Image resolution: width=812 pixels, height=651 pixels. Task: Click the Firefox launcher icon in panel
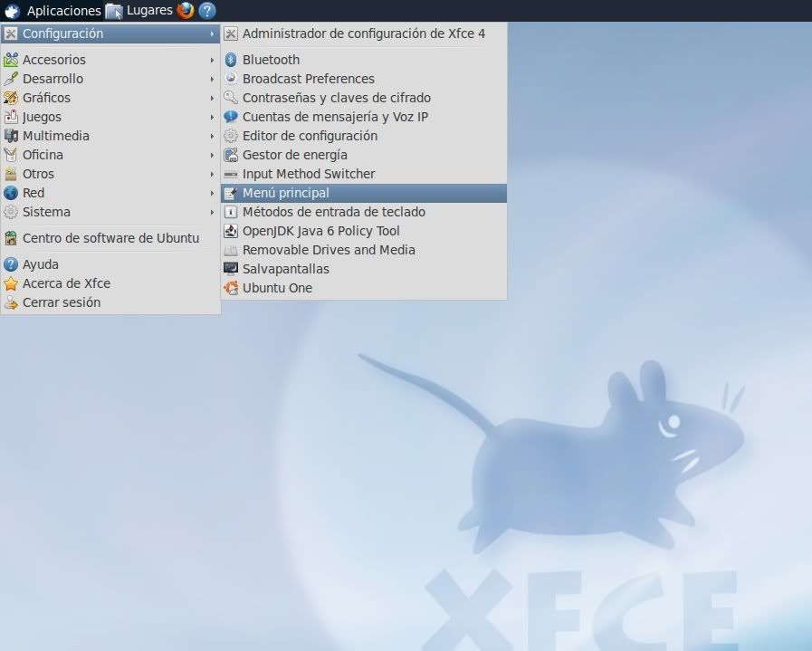tap(186, 10)
